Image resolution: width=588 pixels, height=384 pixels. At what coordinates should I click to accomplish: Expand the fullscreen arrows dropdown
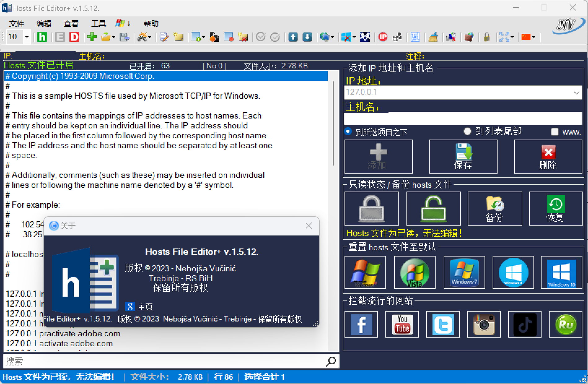coord(512,37)
